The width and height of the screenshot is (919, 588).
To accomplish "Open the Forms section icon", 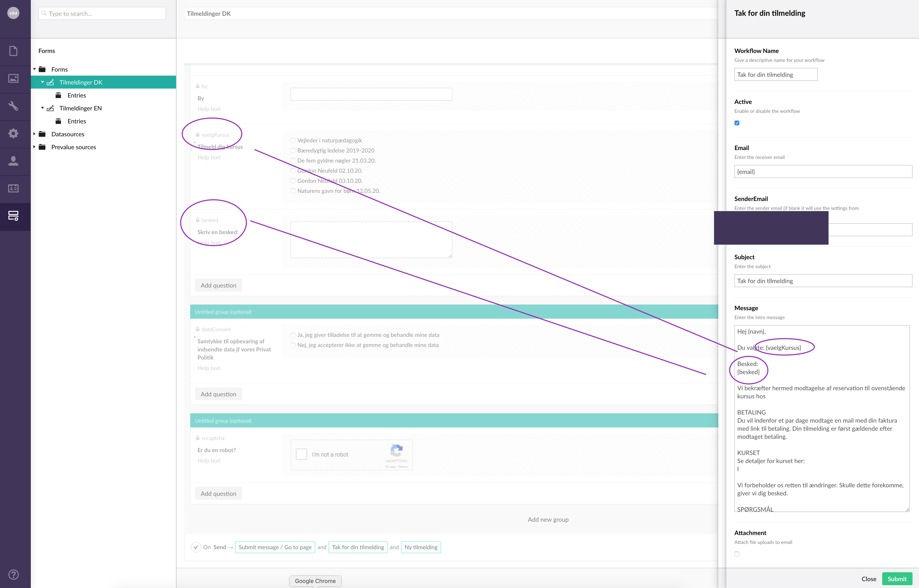I will (x=13, y=216).
